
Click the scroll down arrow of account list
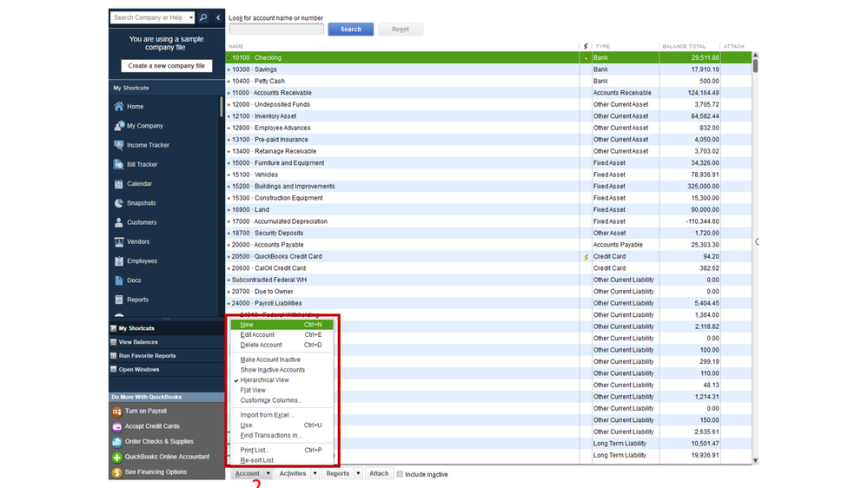click(x=755, y=460)
